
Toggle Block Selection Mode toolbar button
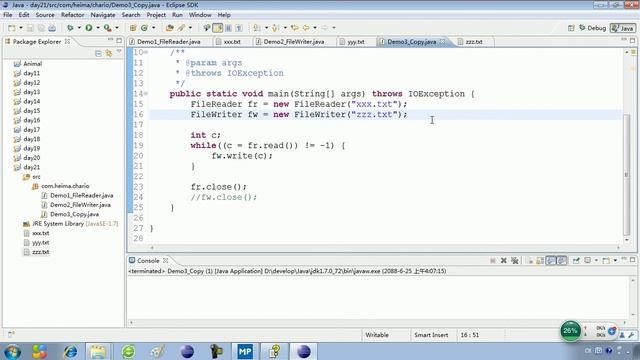228,28
